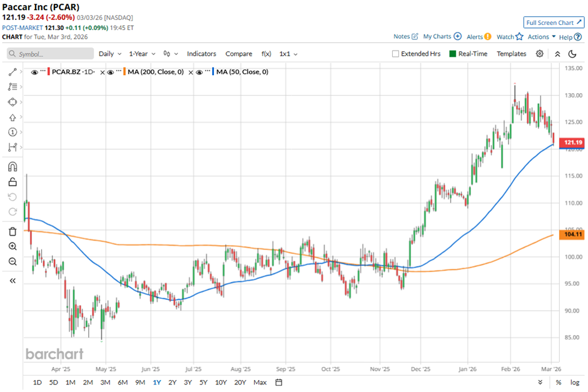Switch to dark mode moon icon
The width and height of the screenshot is (588, 392).
tap(571, 54)
